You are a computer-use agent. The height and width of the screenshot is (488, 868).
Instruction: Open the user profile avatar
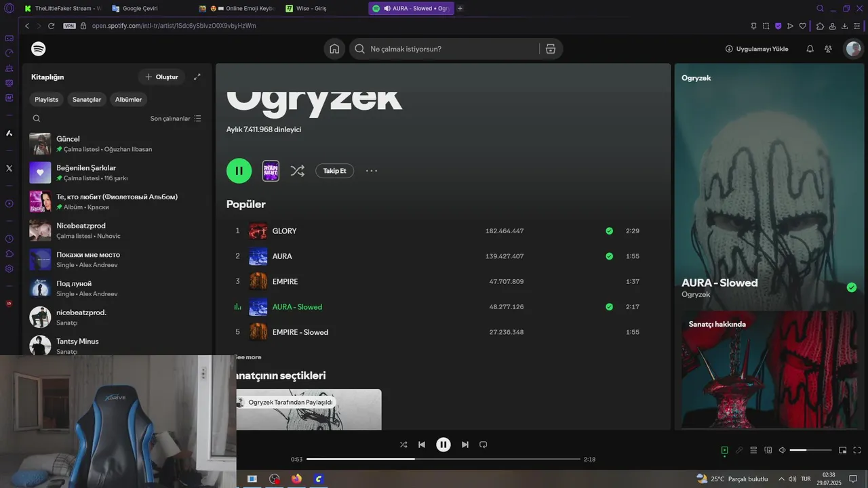(853, 49)
